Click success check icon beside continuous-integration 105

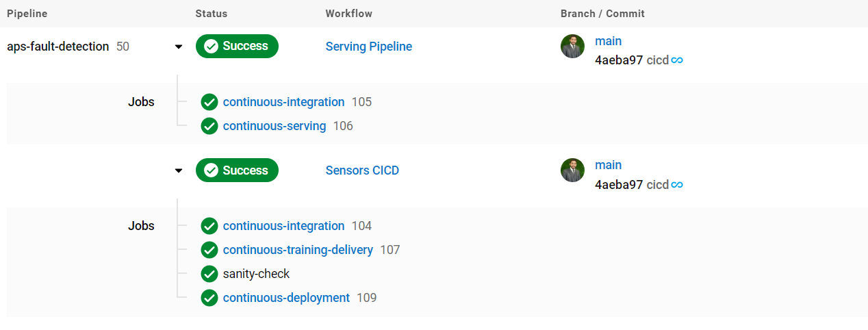[x=209, y=102]
